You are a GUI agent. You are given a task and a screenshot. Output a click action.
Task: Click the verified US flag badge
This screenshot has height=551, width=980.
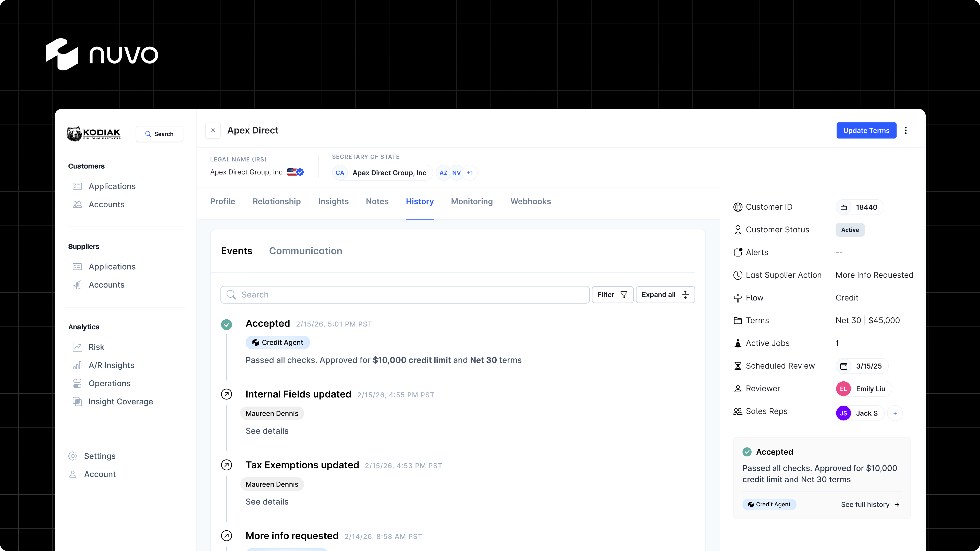point(296,172)
